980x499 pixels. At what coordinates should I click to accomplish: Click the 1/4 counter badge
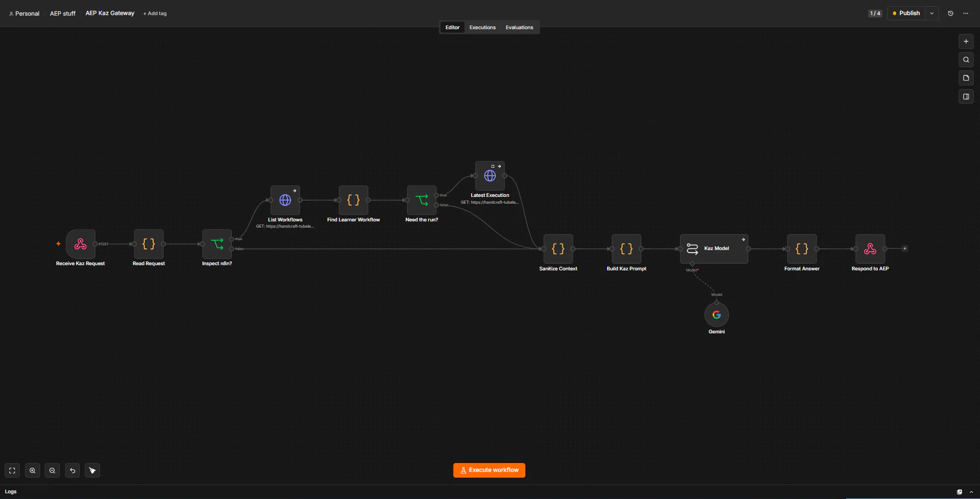tap(875, 13)
